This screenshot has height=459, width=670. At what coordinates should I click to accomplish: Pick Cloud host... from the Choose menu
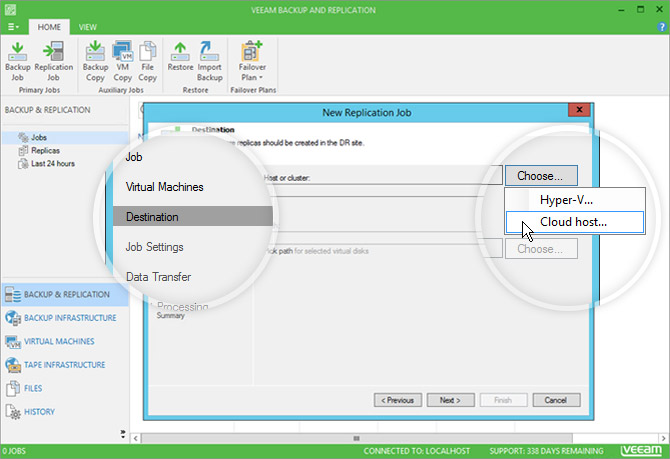coord(575,222)
